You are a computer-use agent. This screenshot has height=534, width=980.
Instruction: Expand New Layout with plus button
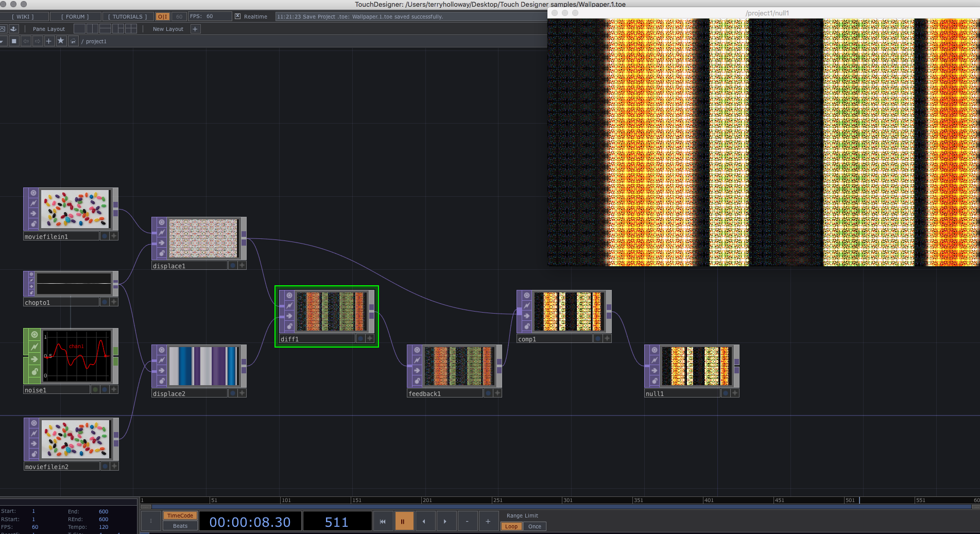pos(195,29)
